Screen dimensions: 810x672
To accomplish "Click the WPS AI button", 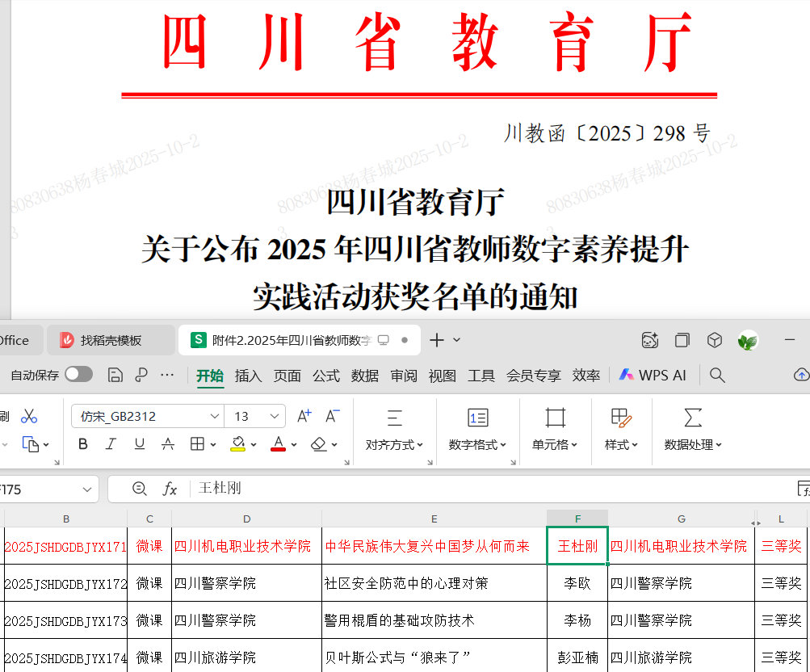I will 653,375.
